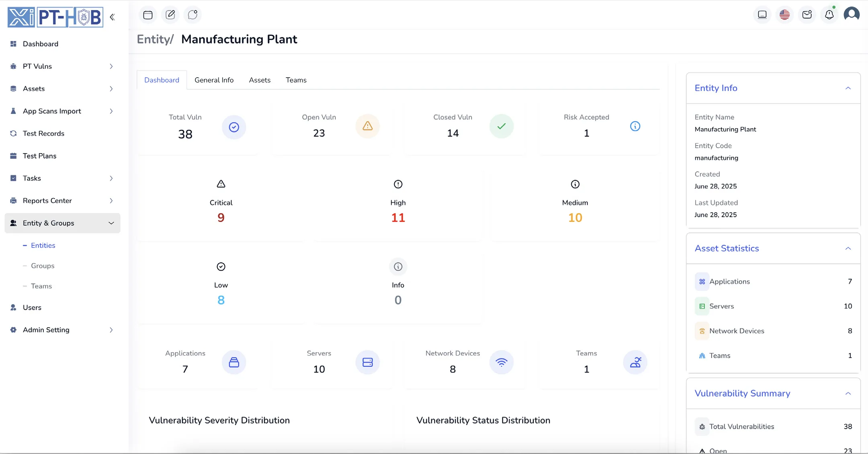Click the Total Vuln checkmark circle icon
This screenshot has height=454, width=868.
[234, 127]
